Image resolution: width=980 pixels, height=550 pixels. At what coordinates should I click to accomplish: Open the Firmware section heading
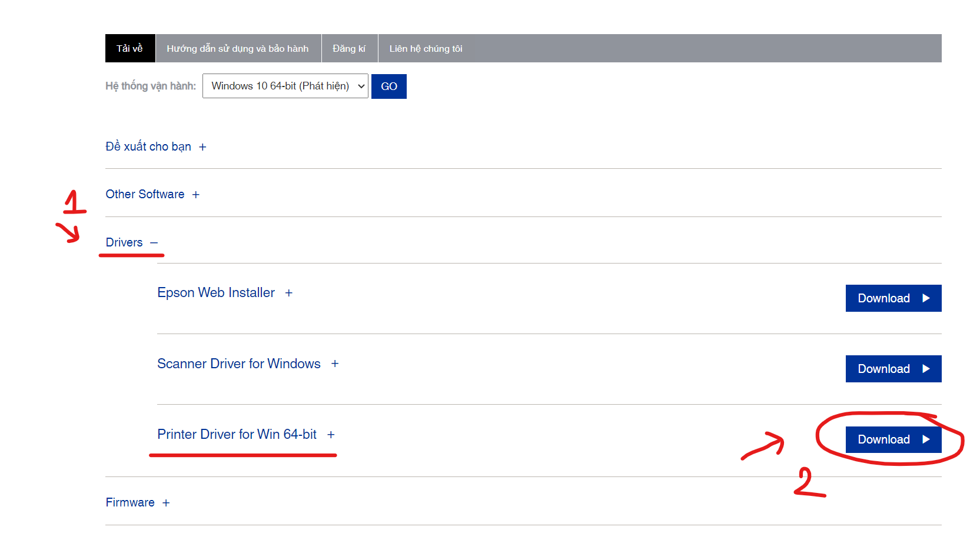[x=130, y=502]
